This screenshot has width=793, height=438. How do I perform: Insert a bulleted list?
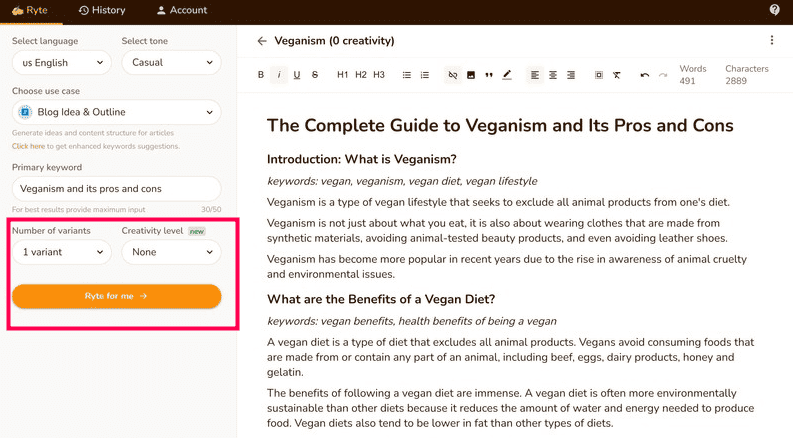click(407, 75)
